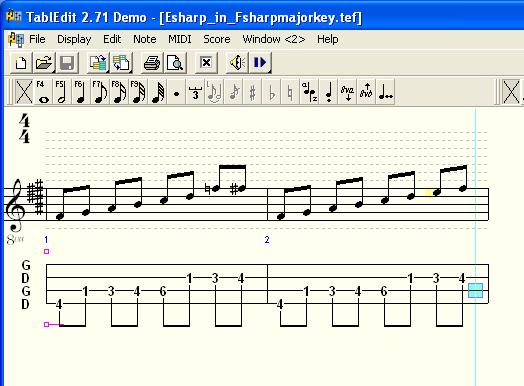Start MIDI playback with play button
Image resolution: width=524 pixels, height=386 pixels.
pos(260,62)
